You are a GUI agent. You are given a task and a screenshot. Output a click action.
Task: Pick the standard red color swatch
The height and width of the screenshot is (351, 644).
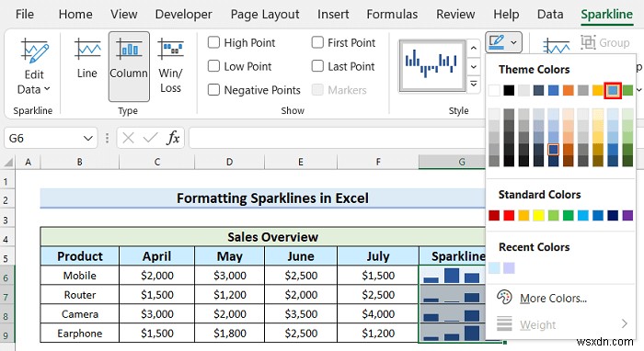coord(509,215)
